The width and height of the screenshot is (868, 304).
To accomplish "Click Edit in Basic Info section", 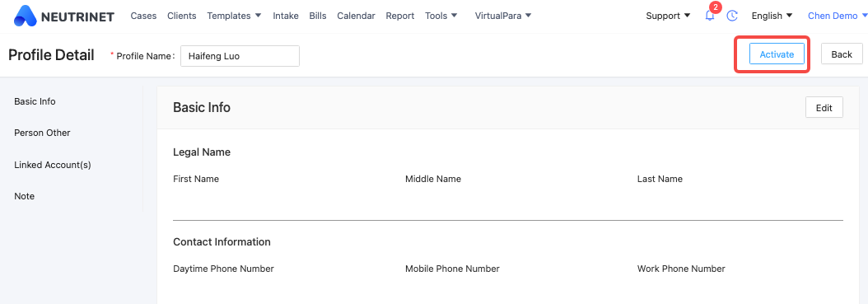I will [824, 108].
